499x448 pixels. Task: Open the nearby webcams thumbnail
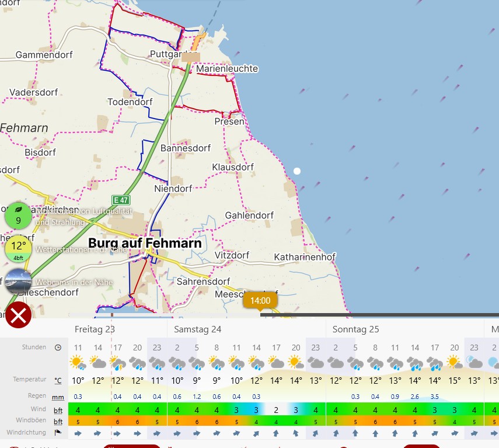18,282
